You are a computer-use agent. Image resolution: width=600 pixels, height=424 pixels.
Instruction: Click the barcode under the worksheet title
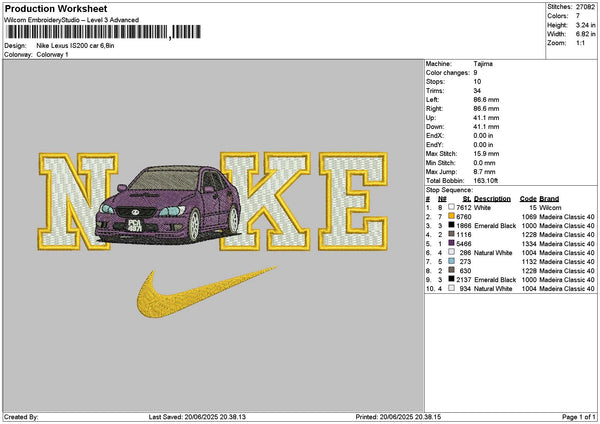click(104, 32)
